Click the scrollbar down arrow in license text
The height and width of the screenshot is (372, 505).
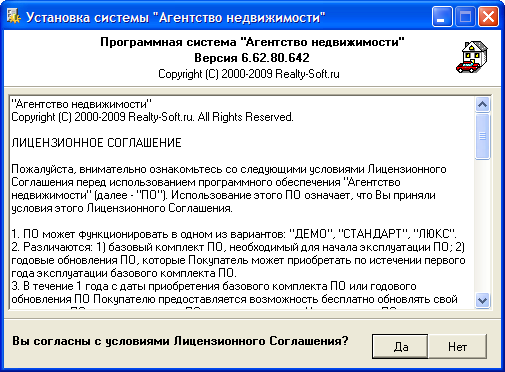[482, 300]
